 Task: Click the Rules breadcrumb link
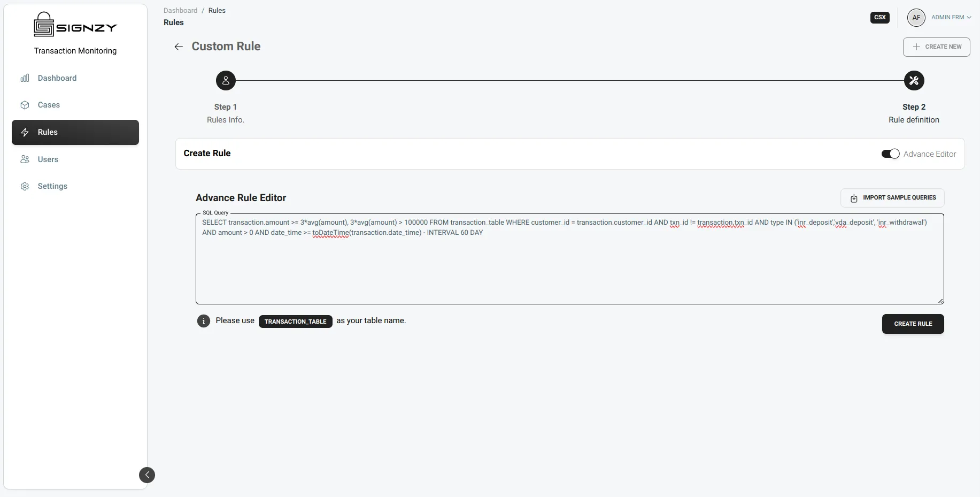coord(217,11)
